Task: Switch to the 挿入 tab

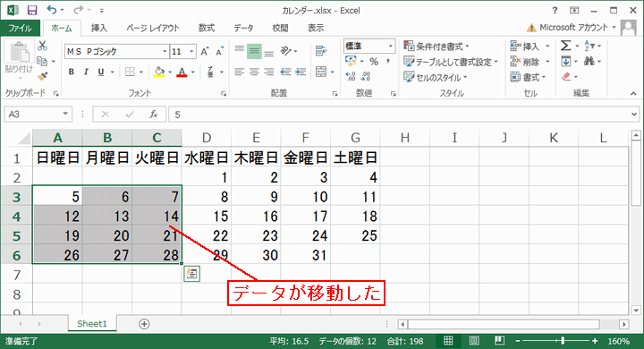Action: [99, 28]
